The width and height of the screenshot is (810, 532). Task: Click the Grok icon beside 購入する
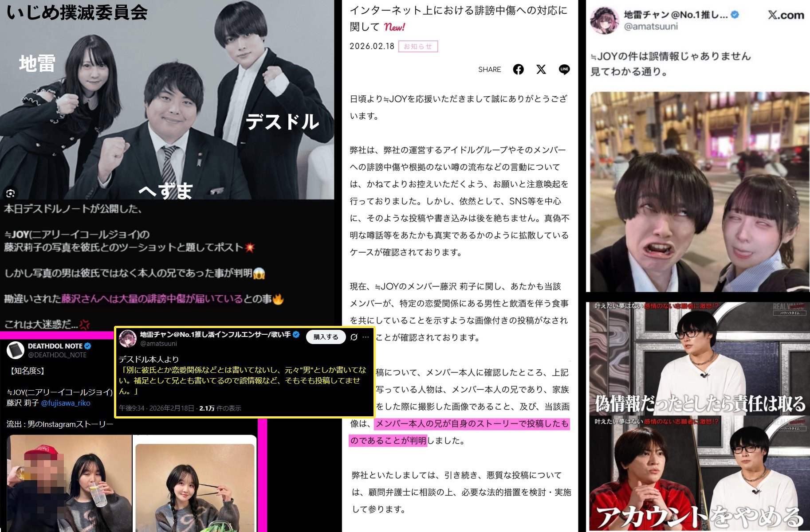pos(354,337)
